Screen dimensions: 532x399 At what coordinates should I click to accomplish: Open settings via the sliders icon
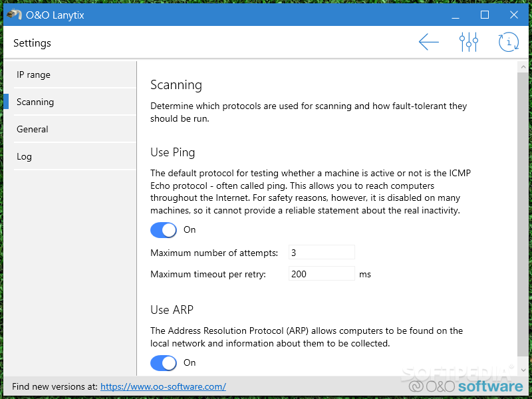tap(469, 42)
